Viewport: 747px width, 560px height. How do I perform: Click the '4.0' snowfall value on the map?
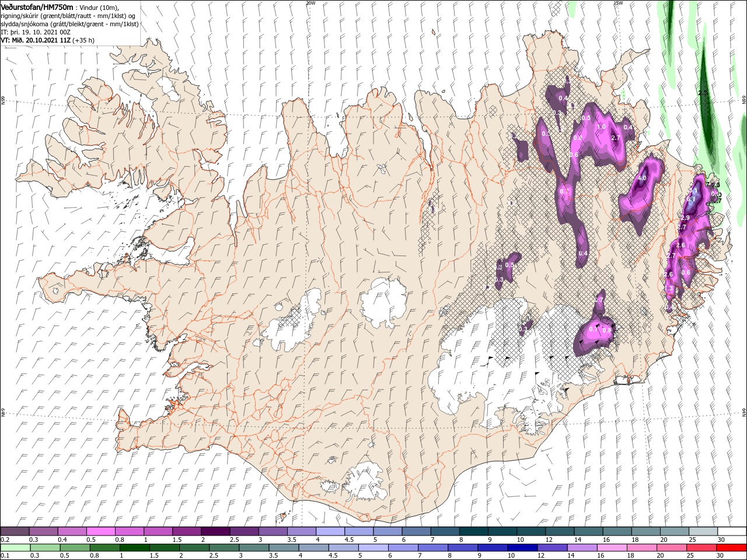[x=643, y=178]
